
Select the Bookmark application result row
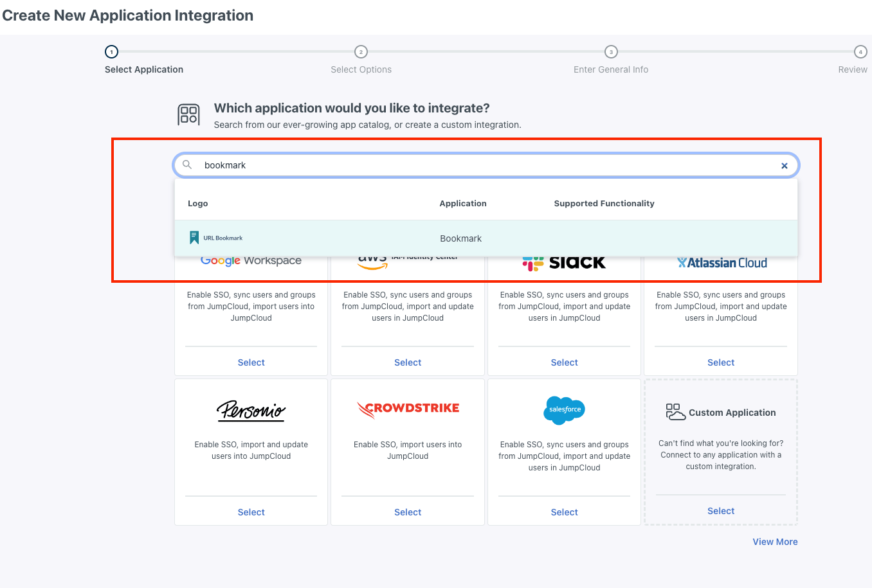coord(486,238)
